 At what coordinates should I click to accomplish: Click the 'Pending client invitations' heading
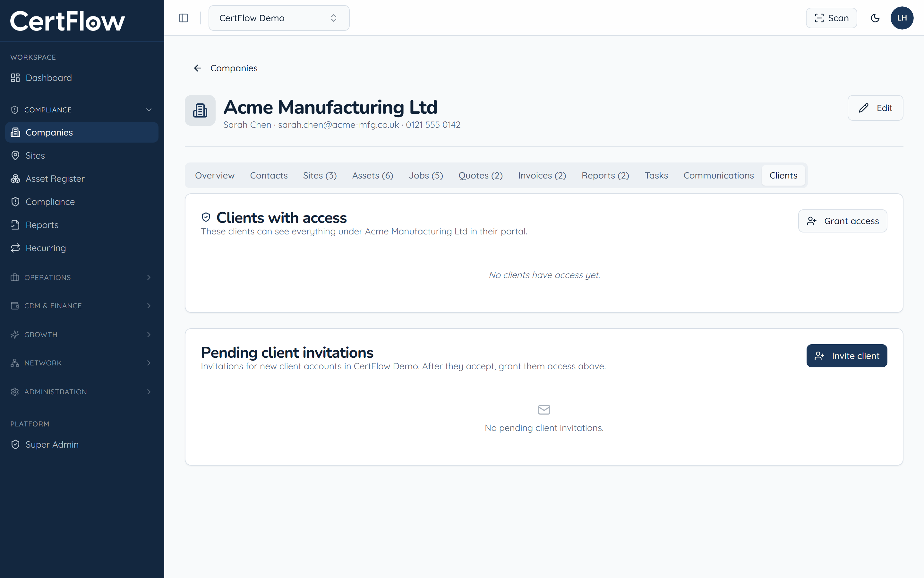point(287,353)
